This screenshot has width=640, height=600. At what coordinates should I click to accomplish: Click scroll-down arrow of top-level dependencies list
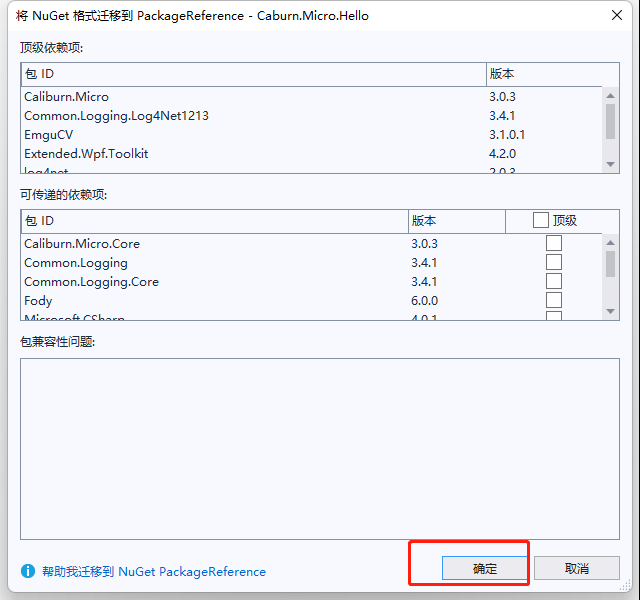point(611,164)
